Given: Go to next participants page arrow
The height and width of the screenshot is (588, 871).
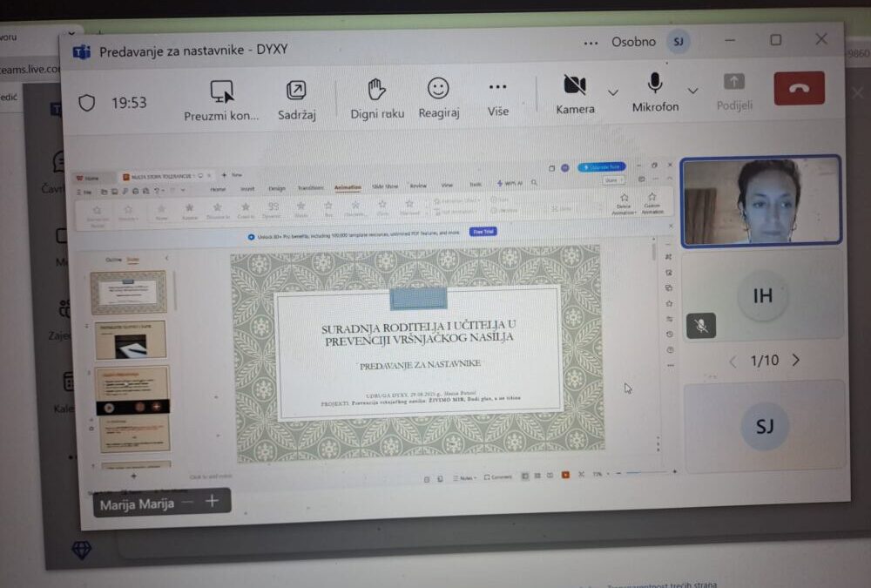Looking at the screenshot, I should (795, 361).
